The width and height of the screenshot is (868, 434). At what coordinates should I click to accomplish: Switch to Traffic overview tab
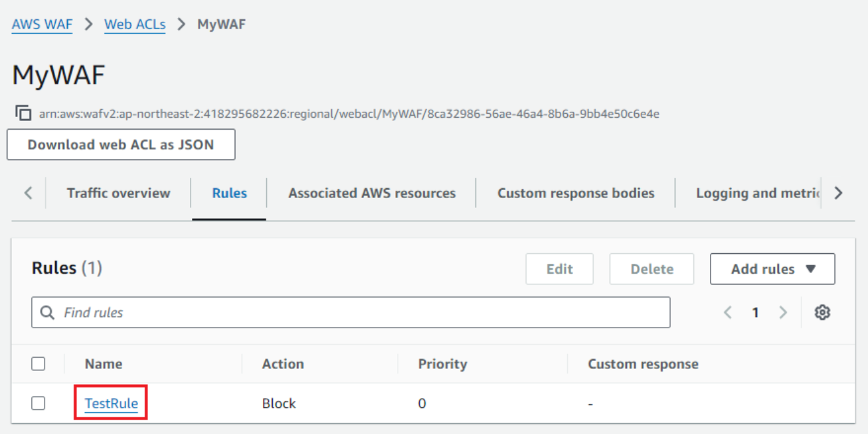118,193
